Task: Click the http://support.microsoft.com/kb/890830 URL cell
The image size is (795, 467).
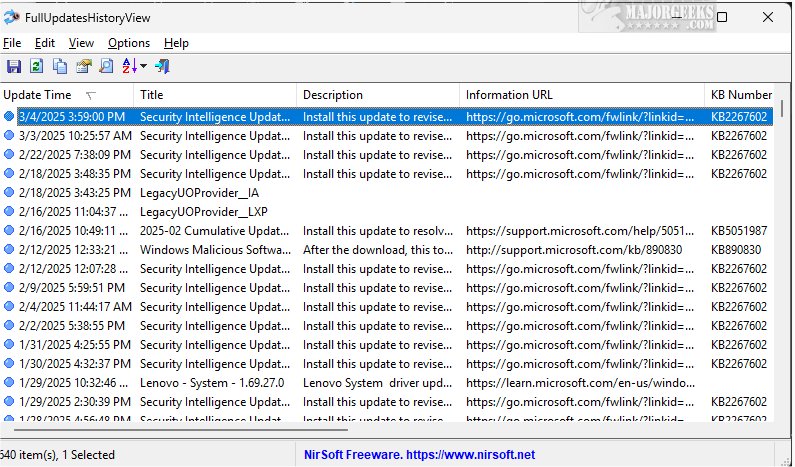Action: click(x=574, y=249)
